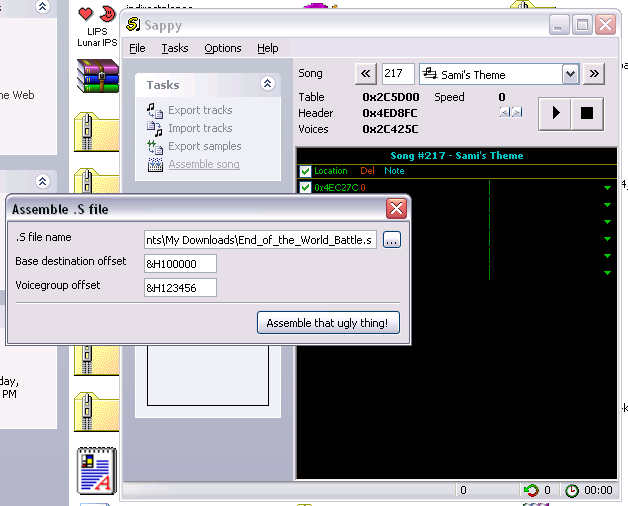Image resolution: width=628 pixels, height=506 pixels.
Task: Open the LIPS Lunar IPS desktop icon
Action: pos(97,26)
